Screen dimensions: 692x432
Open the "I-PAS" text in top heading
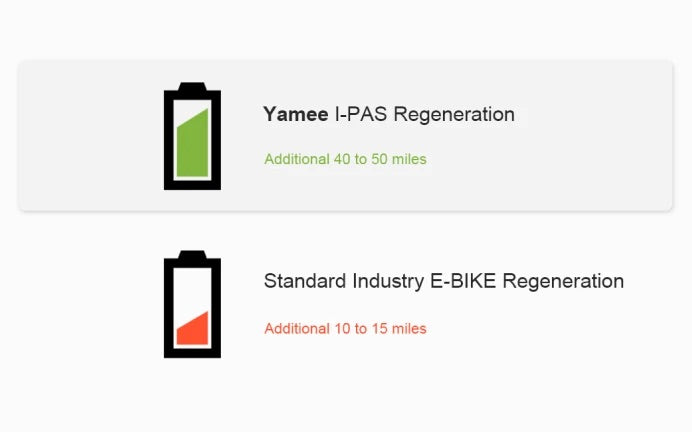click(361, 114)
